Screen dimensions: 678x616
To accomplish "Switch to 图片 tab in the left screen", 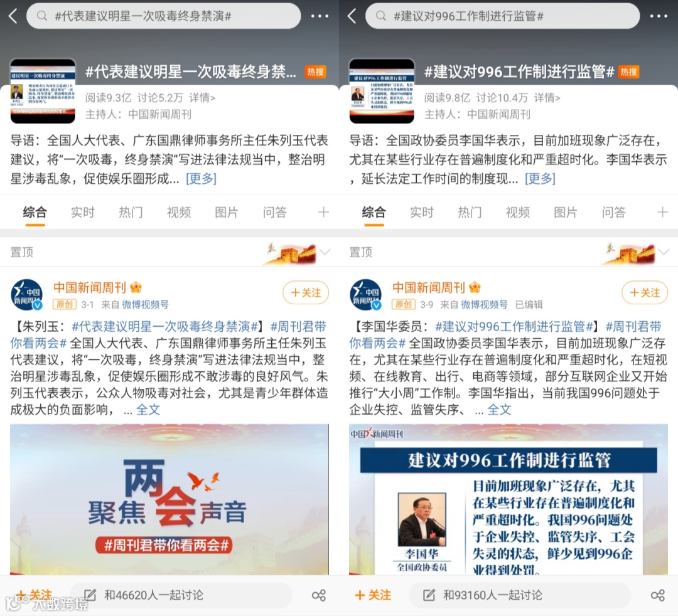I will click(227, 212).
